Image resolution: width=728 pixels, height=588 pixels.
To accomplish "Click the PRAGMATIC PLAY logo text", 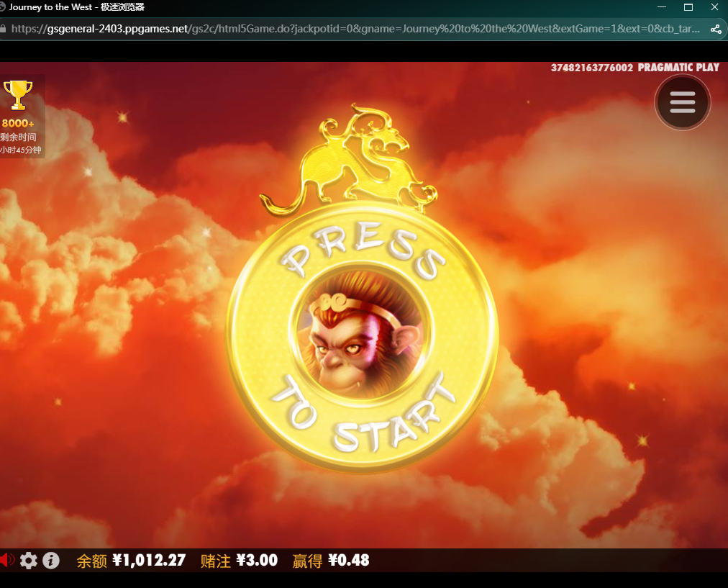I will (678, 68).
